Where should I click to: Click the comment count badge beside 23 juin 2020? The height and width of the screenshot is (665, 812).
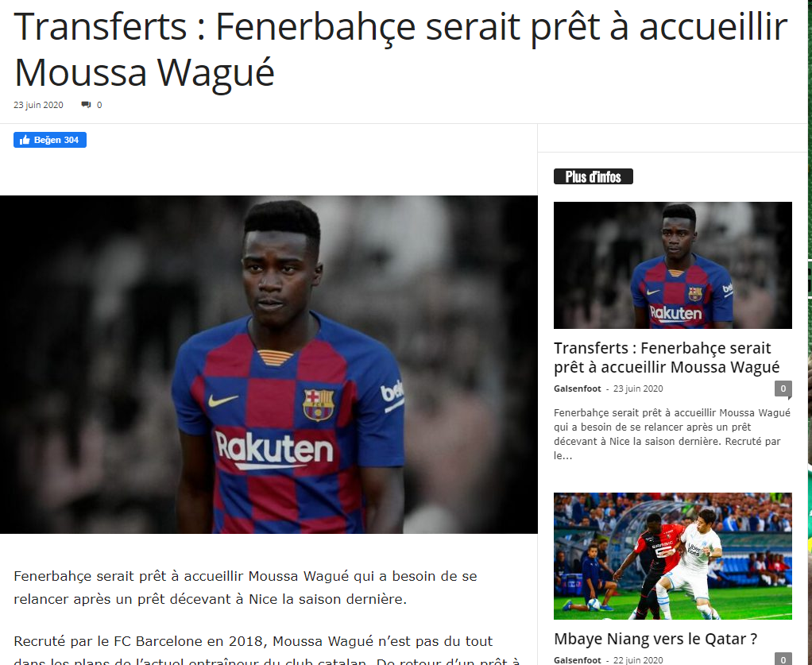[783, 389]
